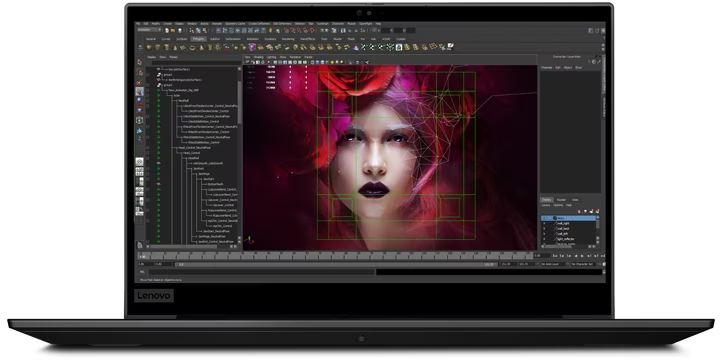Open the Render layer tab

(561, 200)
